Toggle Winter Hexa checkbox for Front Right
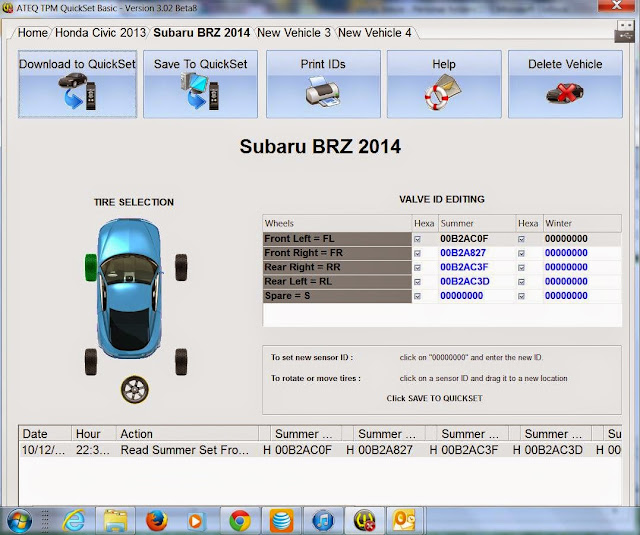Screen dimensions: 640x535 click(x=521, y=253)
